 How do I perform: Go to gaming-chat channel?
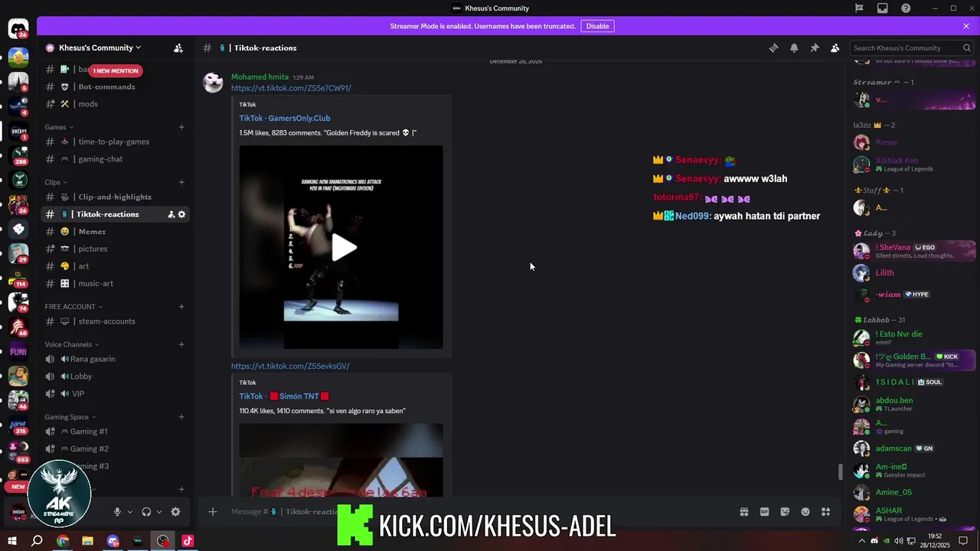pos(115,159)
